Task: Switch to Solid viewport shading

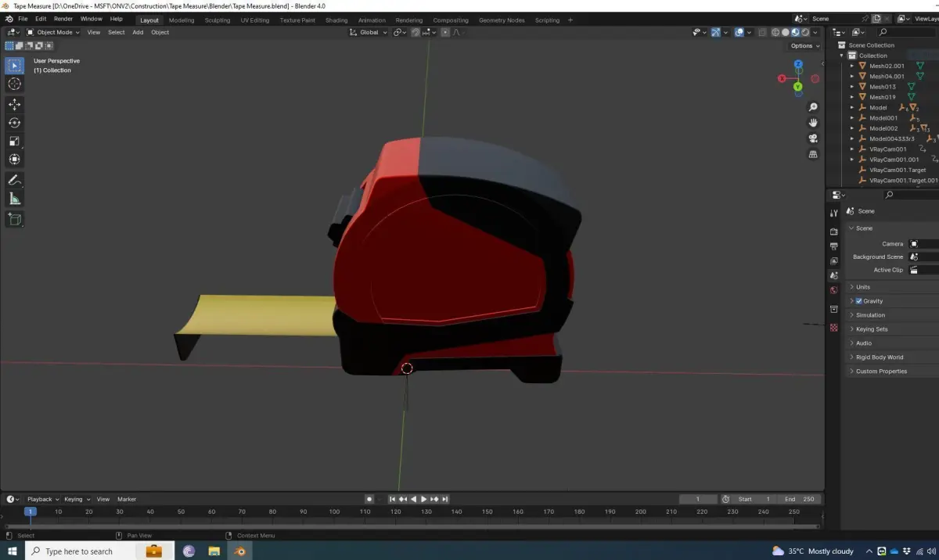Action: click(785, 32)
